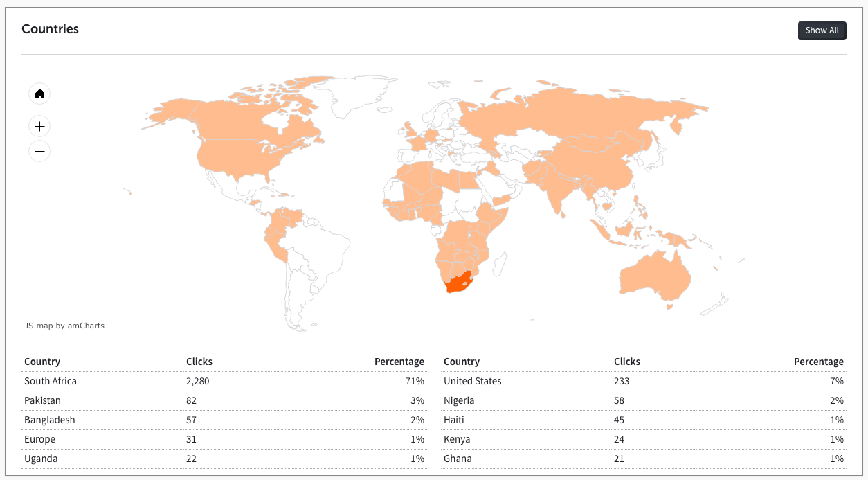The image size is (868, 480).
Task: Click the map home reset icon
Action: point(39,94)
